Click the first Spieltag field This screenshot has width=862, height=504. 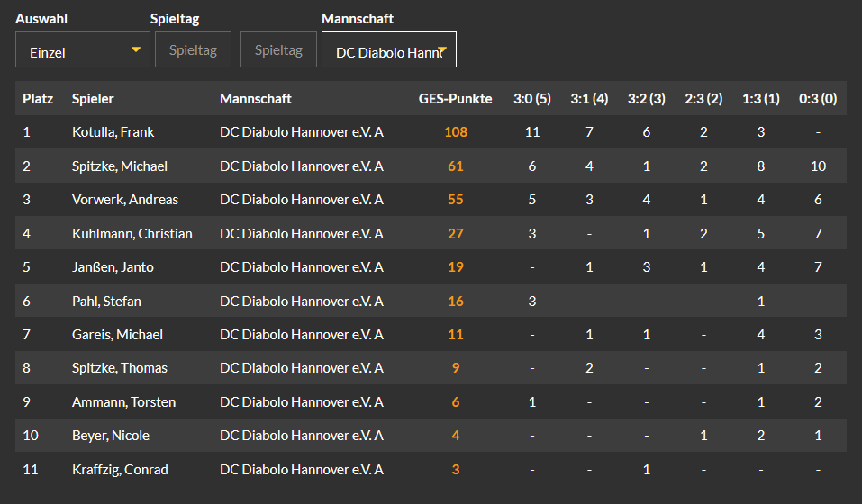pos(193,49)
